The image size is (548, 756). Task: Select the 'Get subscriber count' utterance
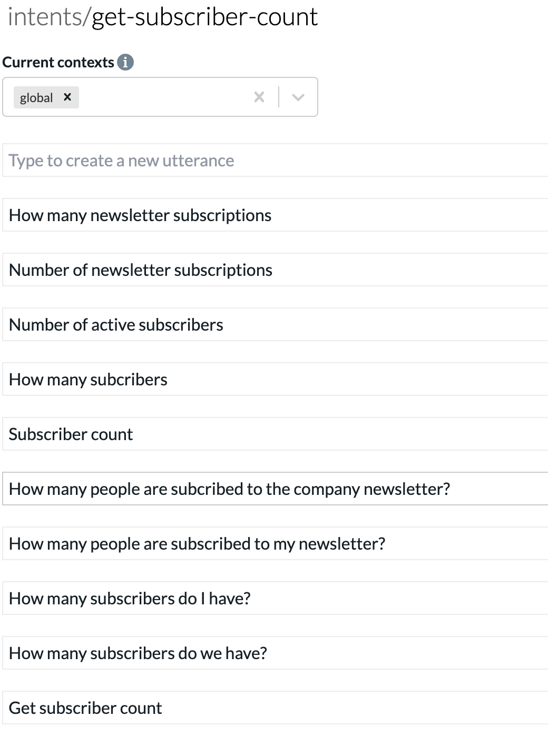(275, 708)
